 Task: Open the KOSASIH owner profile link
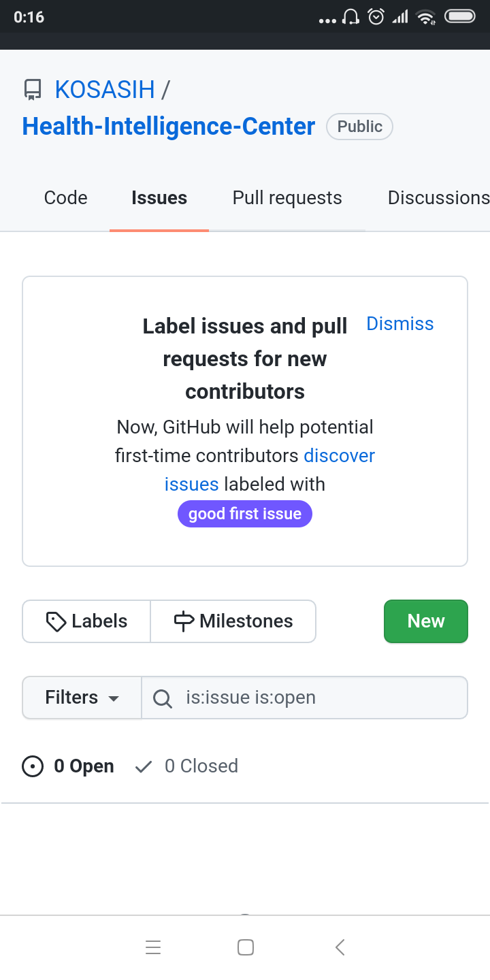105,89
